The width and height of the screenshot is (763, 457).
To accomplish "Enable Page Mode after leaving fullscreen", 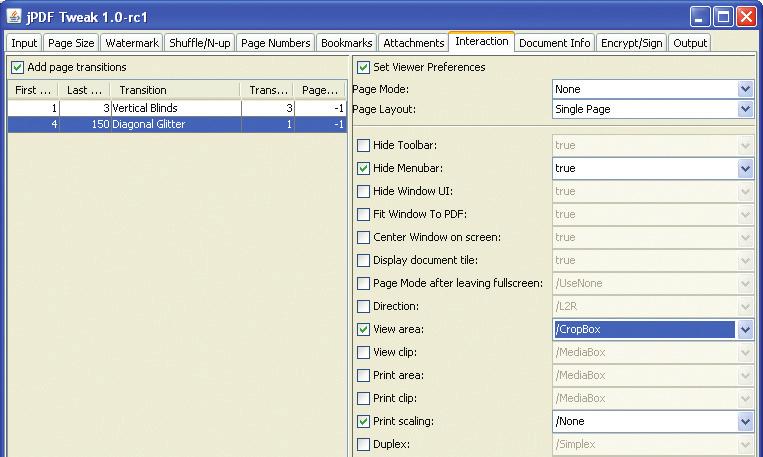I will [363, 283].
